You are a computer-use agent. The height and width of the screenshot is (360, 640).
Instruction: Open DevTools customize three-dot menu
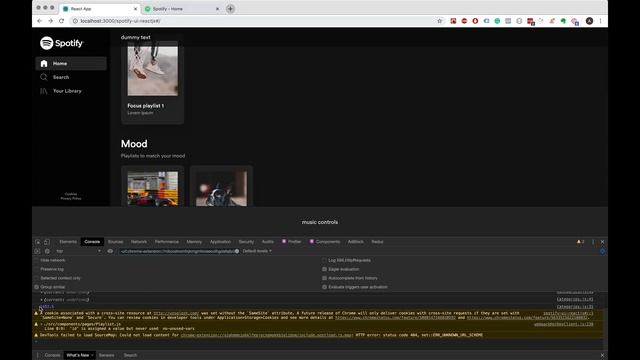tap(593, 242)
